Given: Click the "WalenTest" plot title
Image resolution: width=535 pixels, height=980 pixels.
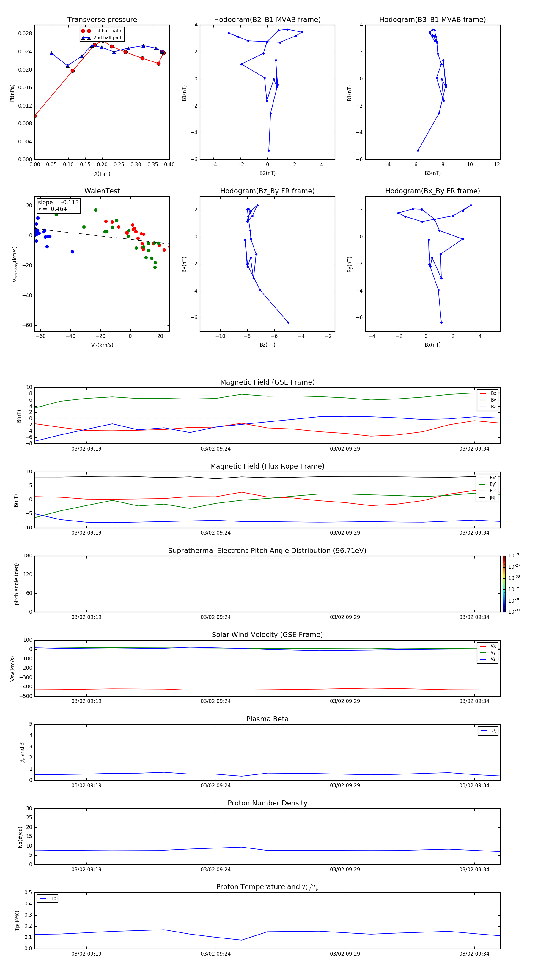Looking at the screenshot, I should (102, 191).
